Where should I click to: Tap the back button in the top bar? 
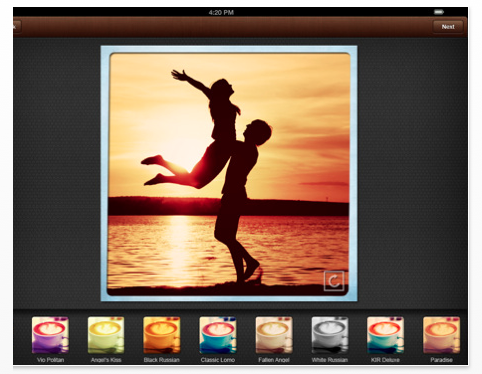tap(17, 27)
